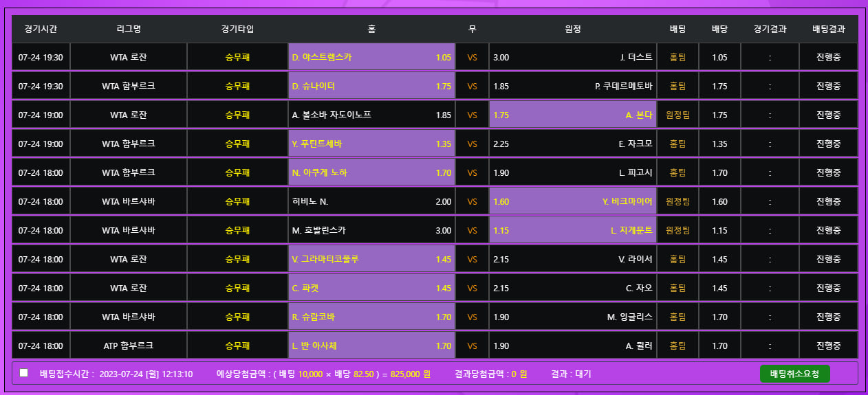Click 홈팀 bet cell in M. 잉글리스 row
This screenshot has height=395, width=868.
(x=677, y=317)
